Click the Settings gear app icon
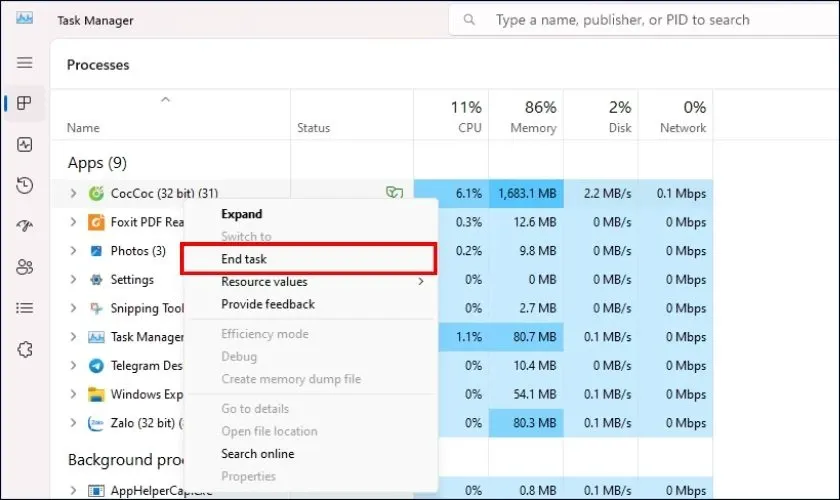The height and width of the screenshot is (500, 840). click(x=96, y=279)
